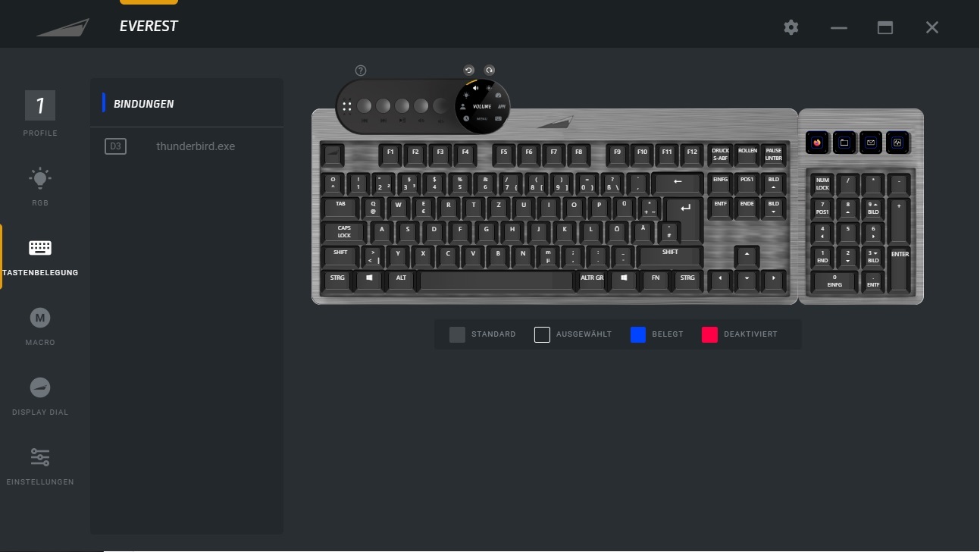Select the activity monitor display key
Viewport: 980px width, 552px height.
pyautogui.click(x=897, y=142)
